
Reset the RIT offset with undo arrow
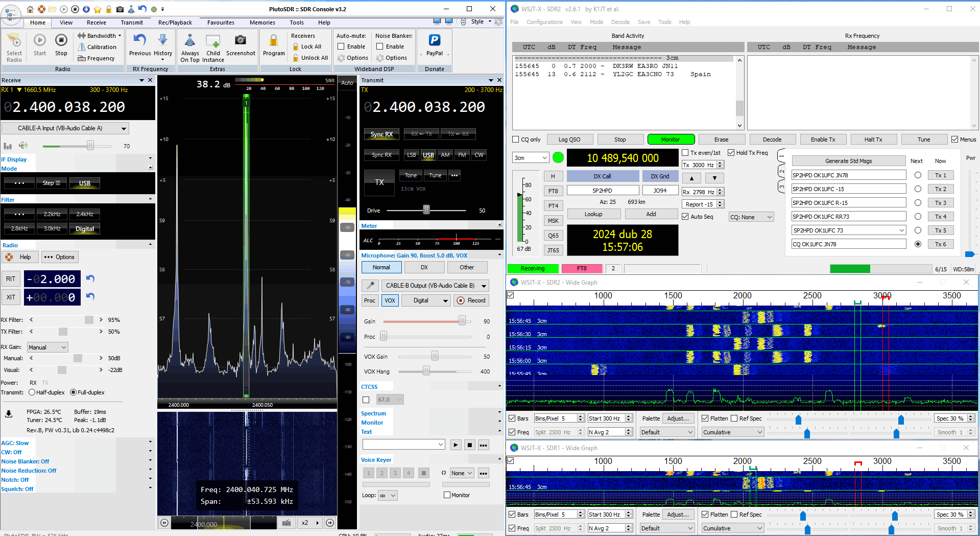pyautogui.click(x=90, y=278)
